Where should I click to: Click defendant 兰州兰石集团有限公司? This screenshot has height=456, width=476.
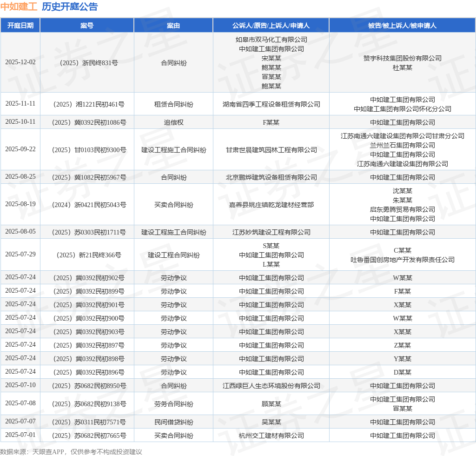click(x=402, y=145)
